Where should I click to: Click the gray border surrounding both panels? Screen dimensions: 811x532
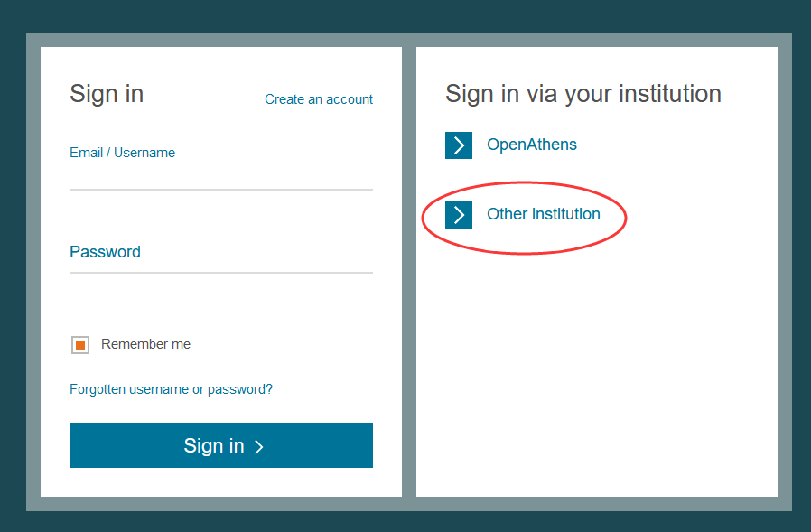click(x=408, y=271)
